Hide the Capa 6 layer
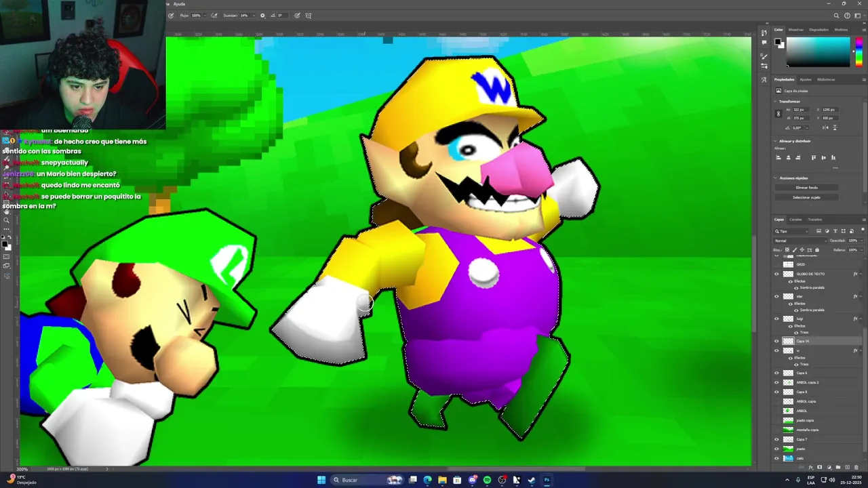The width and height of the screenshot is (868, 488). point(777,373)
